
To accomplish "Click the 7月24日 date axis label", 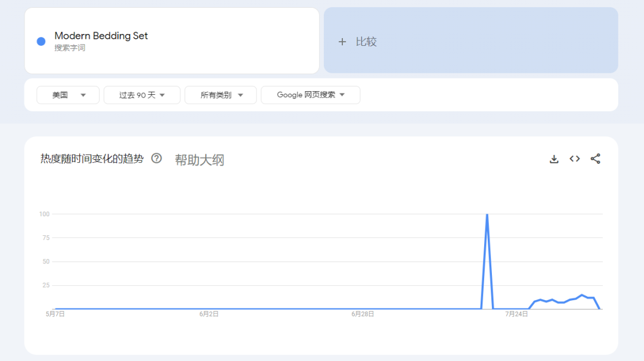I will coord(516,314).
